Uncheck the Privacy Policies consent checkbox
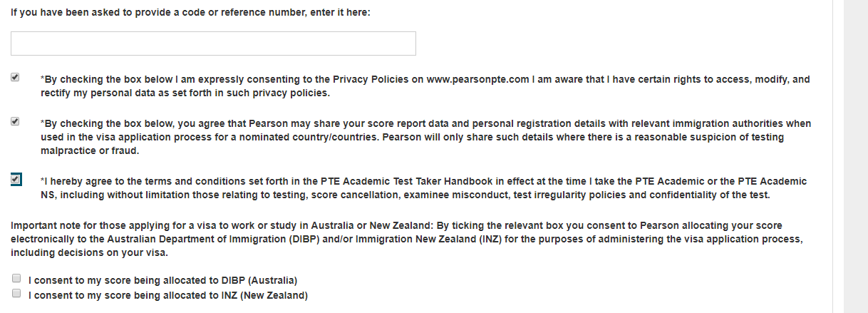This screenshot has height=313, width=868. [16, 78]
